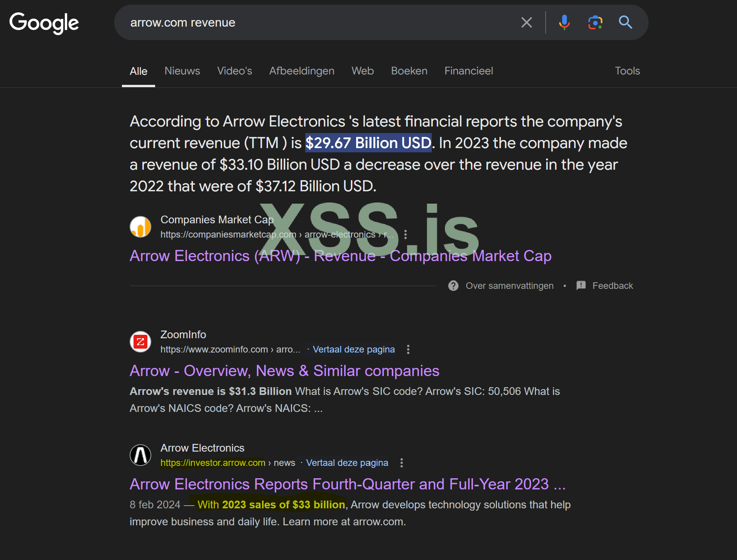This screenshot has height=560, width=737.
Task: Click the magnifying glass search button
Action: pyautogui.click(x=625, y=22)
